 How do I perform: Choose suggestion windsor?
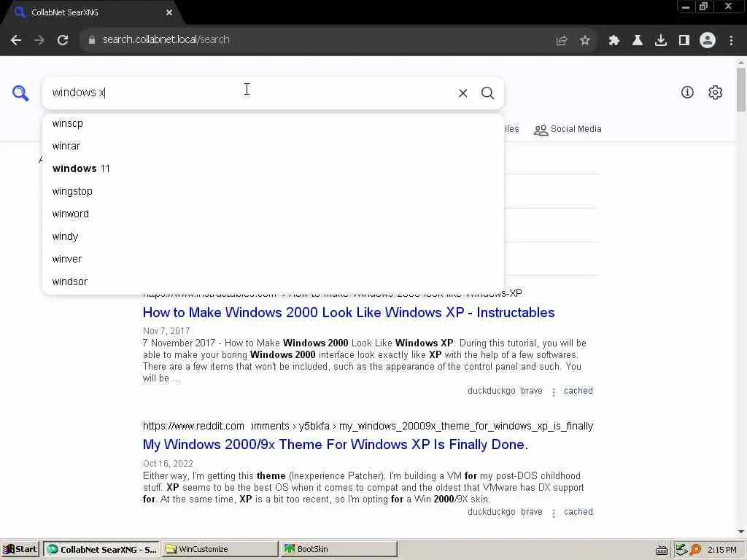[273, 282]
